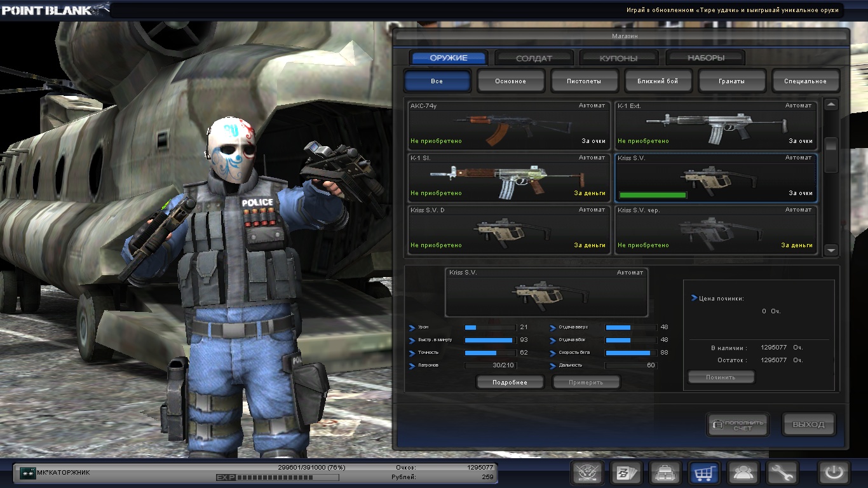Filter weapons by Пистолеты
Screen dimensions: 868x488
click(x=585, y=81)
